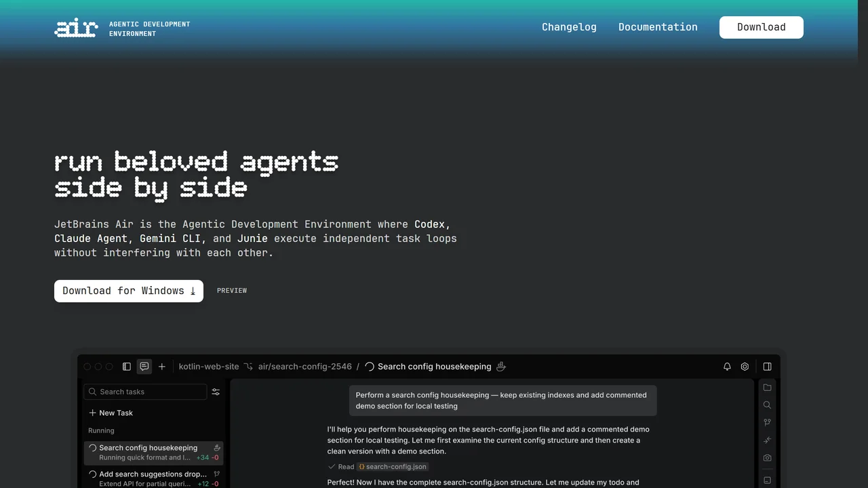The image size is (868, 488).
Task: Toggle the right sidebar panel icon
Action: [x=767, y=367]
